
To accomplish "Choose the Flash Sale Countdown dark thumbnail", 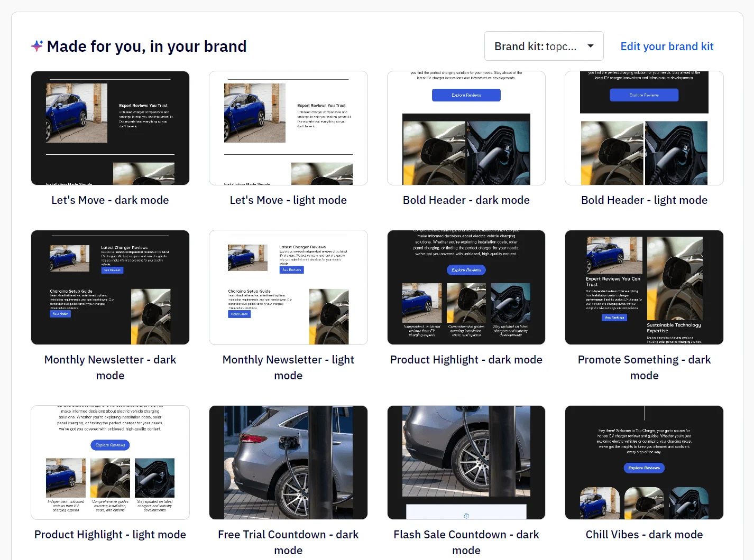I will tap(466, 462).
